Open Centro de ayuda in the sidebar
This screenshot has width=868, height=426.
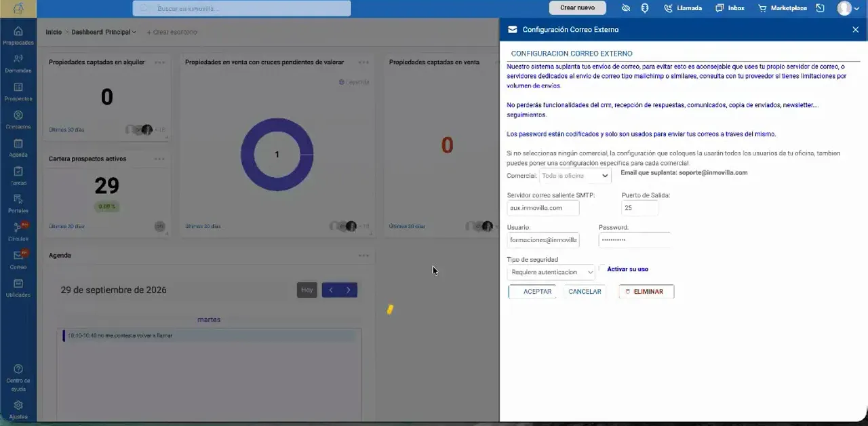point(18,378)
